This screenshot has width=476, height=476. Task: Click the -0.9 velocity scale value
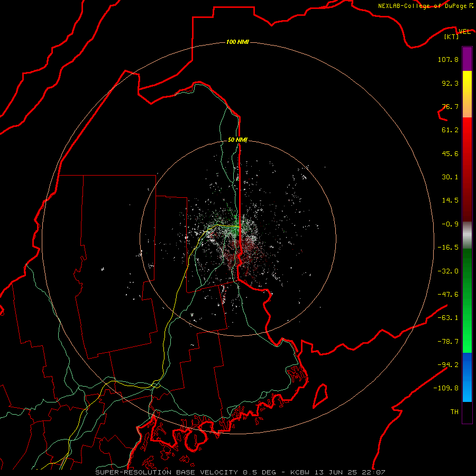450,224
